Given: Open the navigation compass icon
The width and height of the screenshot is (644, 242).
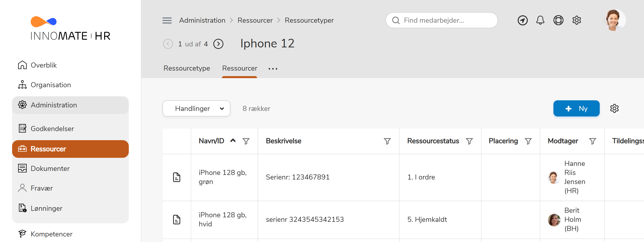Looking at the screenshot, I should tap(522, 20).
